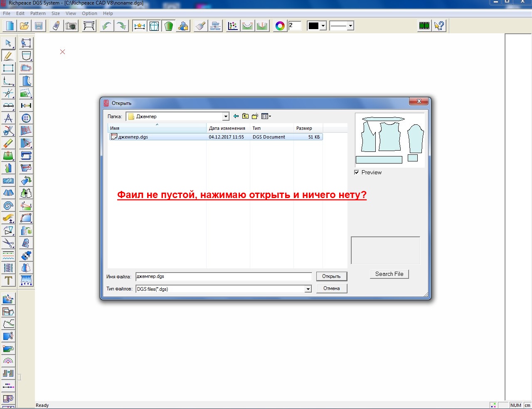This screenshot has width=532, height=409.
Task: Click the Undo arrow icon
Action: [106, 26]
